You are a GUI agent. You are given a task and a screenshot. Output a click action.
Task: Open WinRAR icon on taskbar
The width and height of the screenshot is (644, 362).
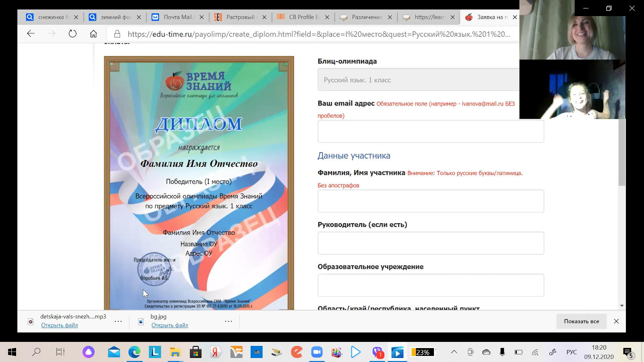point(337,352)
